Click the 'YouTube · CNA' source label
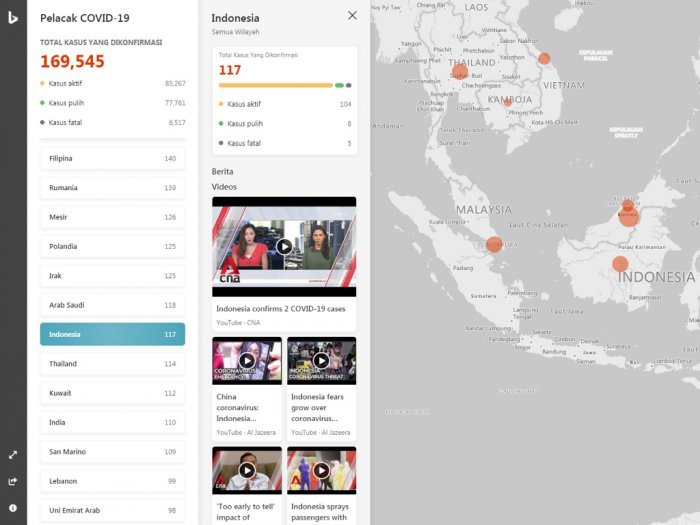This screenshot has height=525, width=700. click(x=238, y=322)
